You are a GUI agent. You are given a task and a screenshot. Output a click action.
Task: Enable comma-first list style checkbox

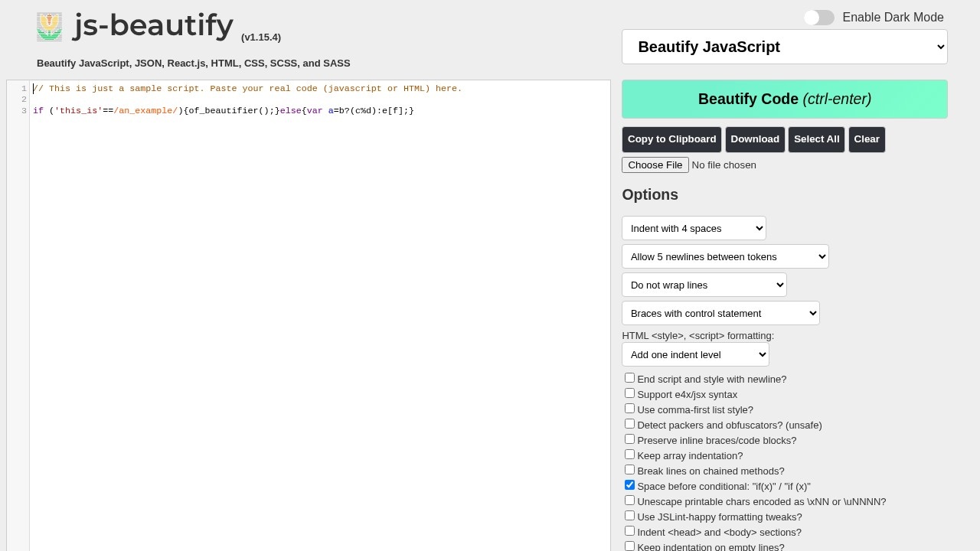click(x=629, y=409)
